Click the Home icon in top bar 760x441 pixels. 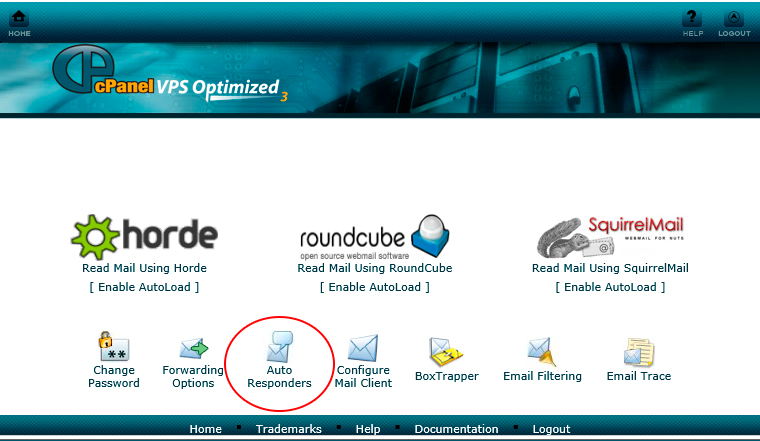pyautogui.click(x=19, y=17)
